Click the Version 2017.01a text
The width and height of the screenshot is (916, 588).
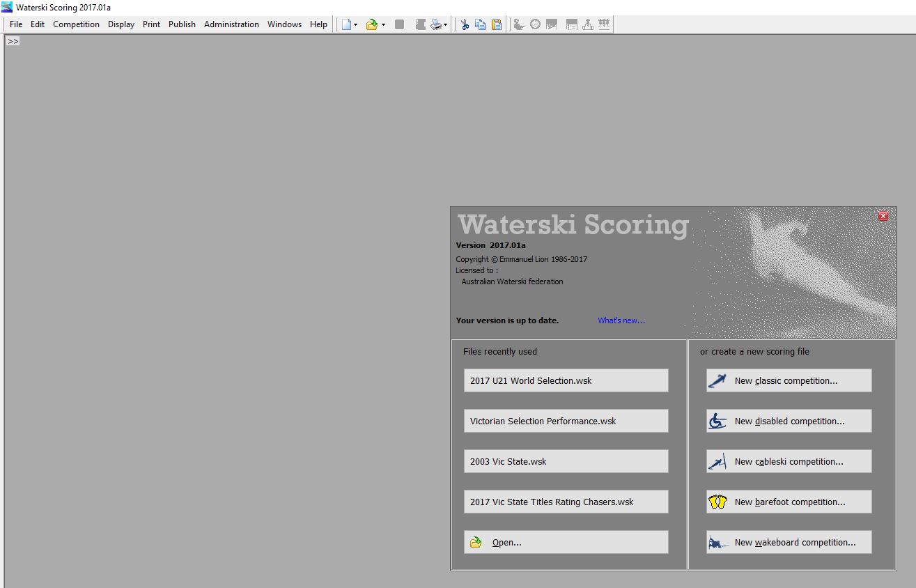click(x=490, y=245)
